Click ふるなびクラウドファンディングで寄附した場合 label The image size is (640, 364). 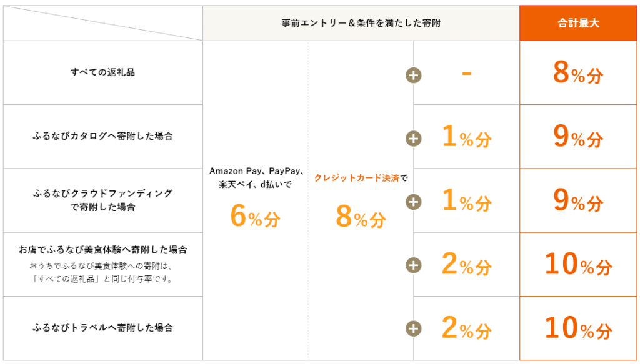point(103,200)
